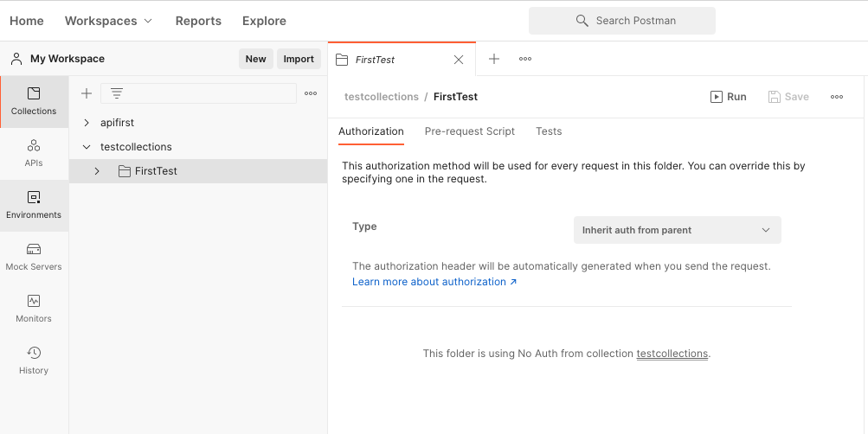Image resolution: width=868 pixels, height=434 pixels.
Task: Click the filter icon in the collections search
Action: pos(117,93)
